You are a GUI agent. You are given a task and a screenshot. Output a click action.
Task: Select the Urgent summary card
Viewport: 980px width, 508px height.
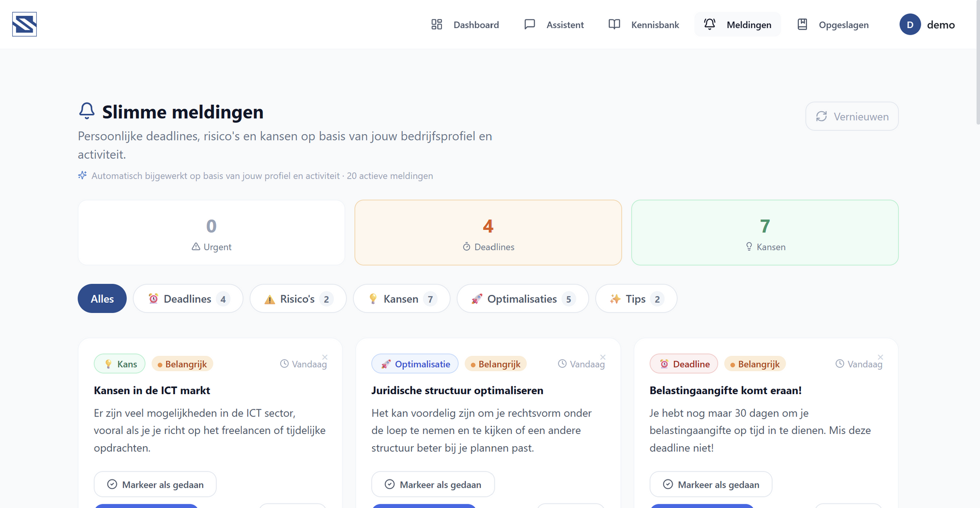211,232
